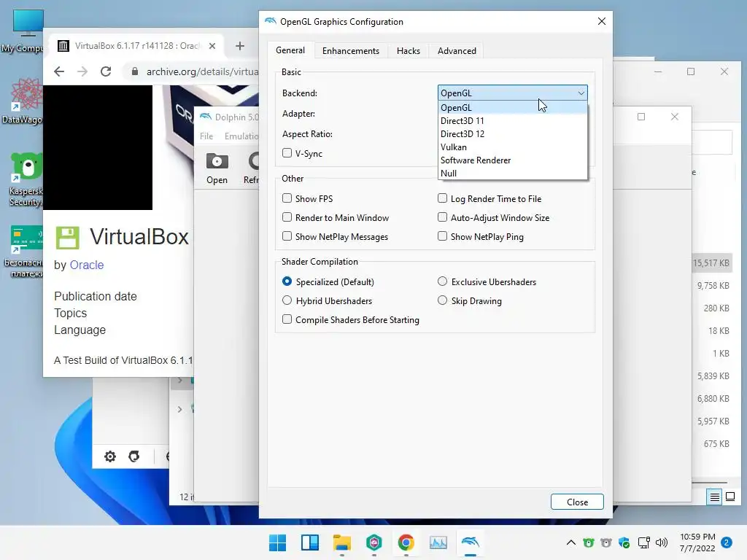Click gear settings icon in rear window
Image resolution: width=747 pixels, height=560 pixels.
tap(110, 456)
